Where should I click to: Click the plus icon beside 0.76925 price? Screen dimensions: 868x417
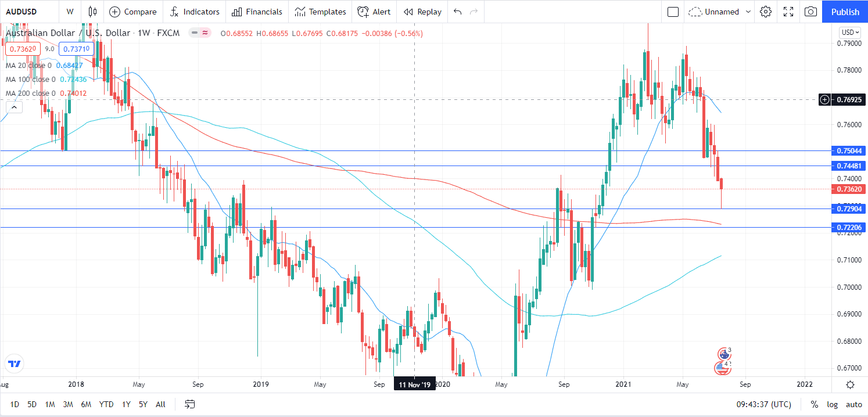(x=824, y=99)
